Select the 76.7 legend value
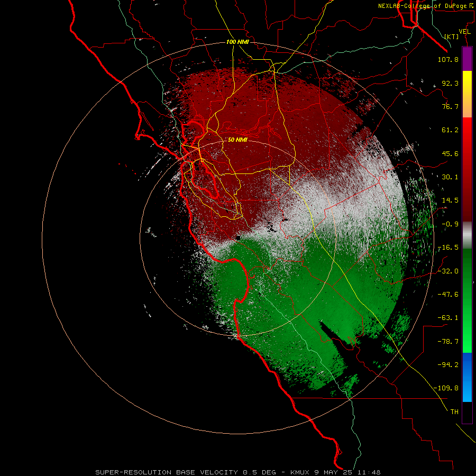Image resolution: width=476 pixels, height=476 pixels. (450, 106)
